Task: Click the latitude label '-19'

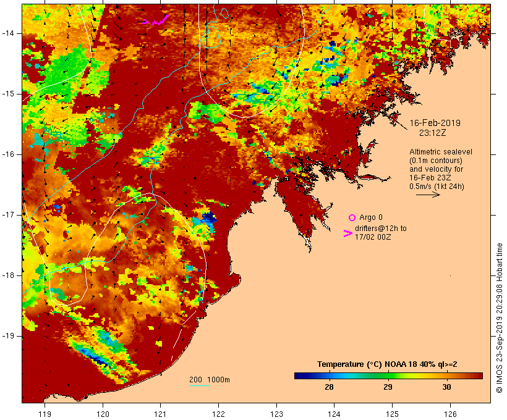Action: pos(7,336)
